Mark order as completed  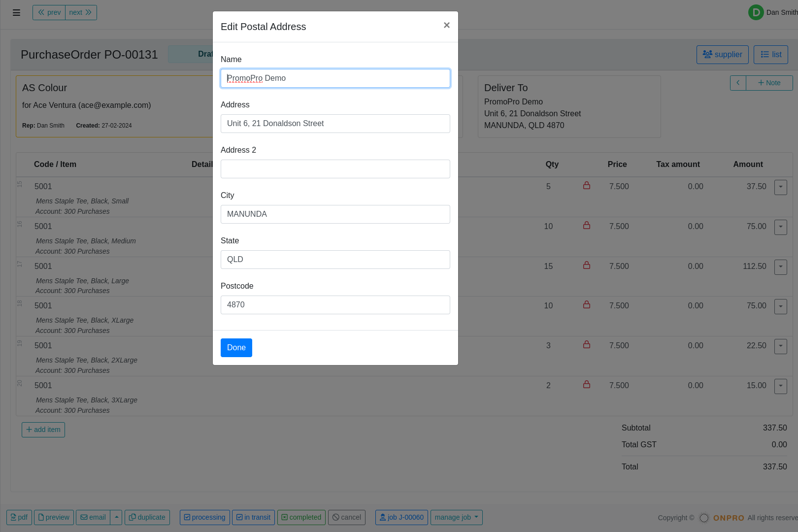click(x=301, y=517)
